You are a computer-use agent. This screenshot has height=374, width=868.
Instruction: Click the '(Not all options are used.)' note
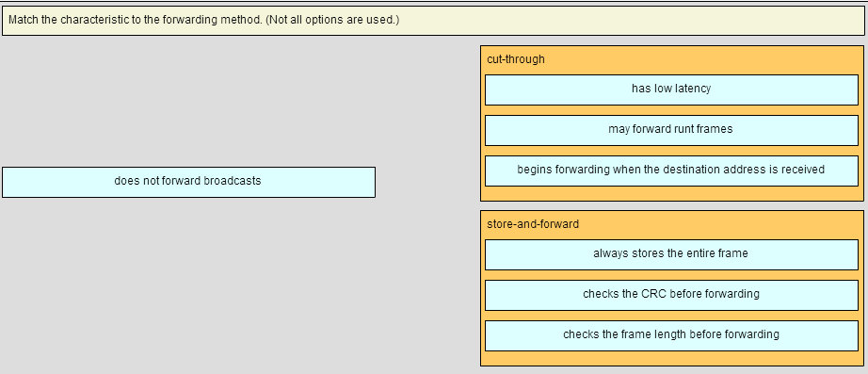[332, 20]
